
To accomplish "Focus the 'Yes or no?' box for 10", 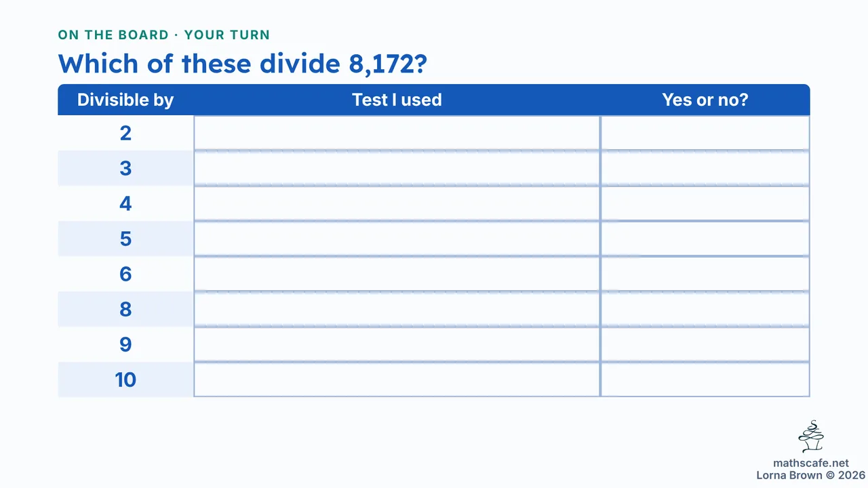I will [x=705, y=380].
